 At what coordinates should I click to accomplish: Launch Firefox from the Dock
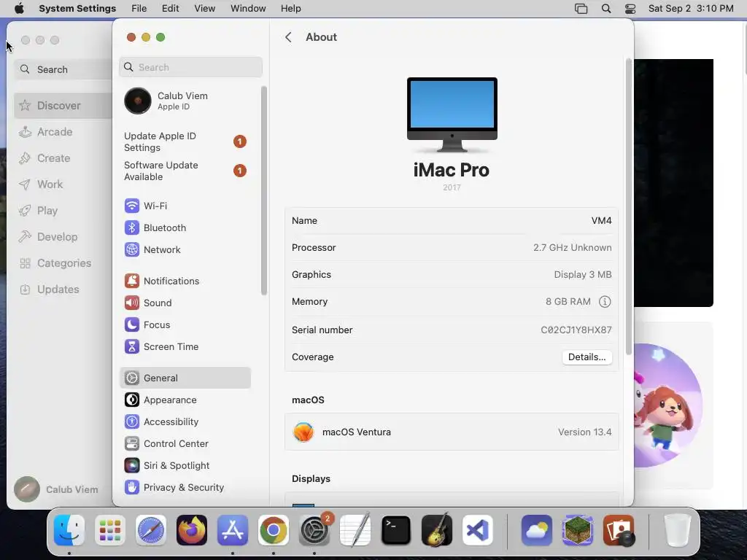[x=192, y=530]
